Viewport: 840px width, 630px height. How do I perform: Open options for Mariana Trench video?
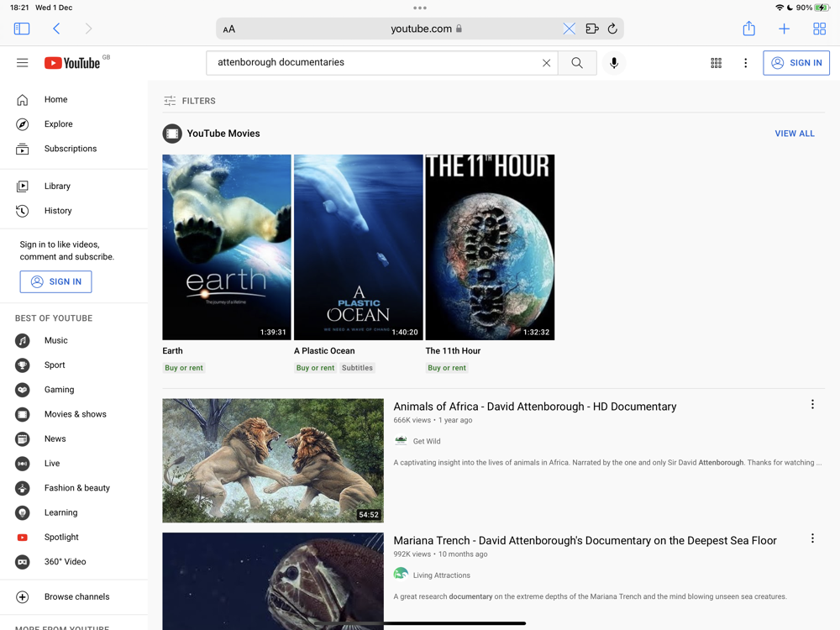812,539
